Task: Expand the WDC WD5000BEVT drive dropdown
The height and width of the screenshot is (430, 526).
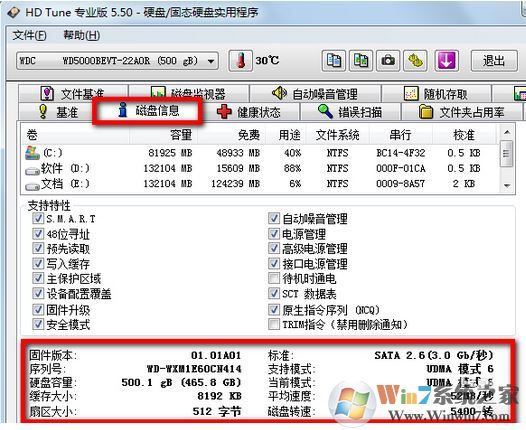Action: pos(211,61)
